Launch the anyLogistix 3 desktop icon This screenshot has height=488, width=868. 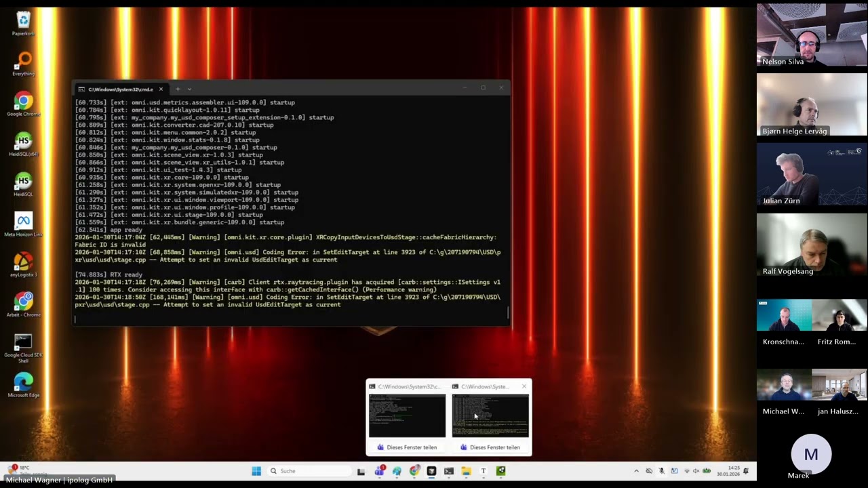[23, 265]
